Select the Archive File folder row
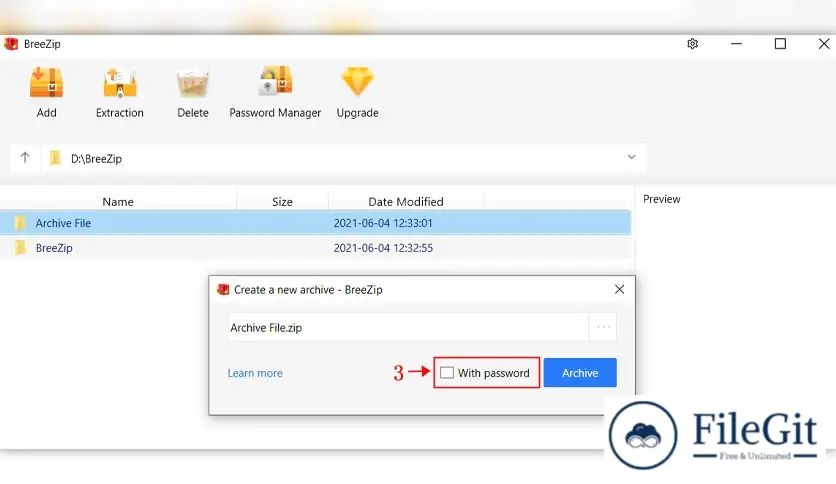This screenshot has height=484, width=836. pyautogui.click(x=315, y=223)
